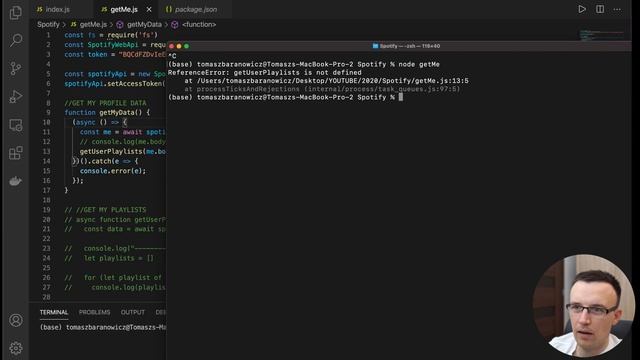Click line number 13 in the gutter

[x=47, y=151]
